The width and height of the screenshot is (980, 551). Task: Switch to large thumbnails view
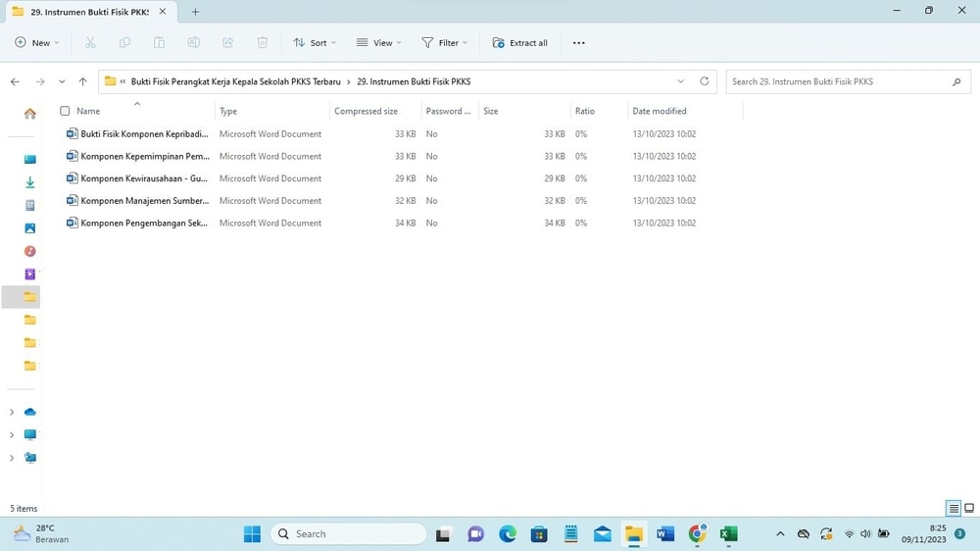(x=969, y=508)
